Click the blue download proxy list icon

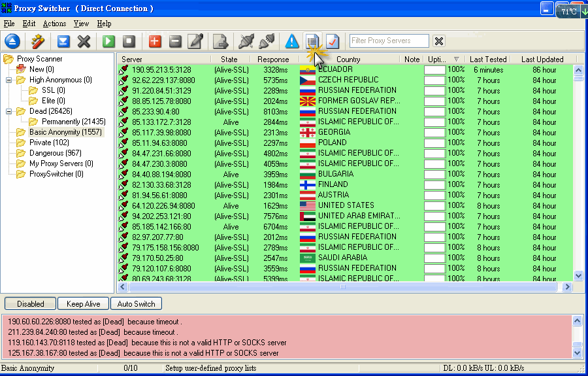tap(63, 41)
